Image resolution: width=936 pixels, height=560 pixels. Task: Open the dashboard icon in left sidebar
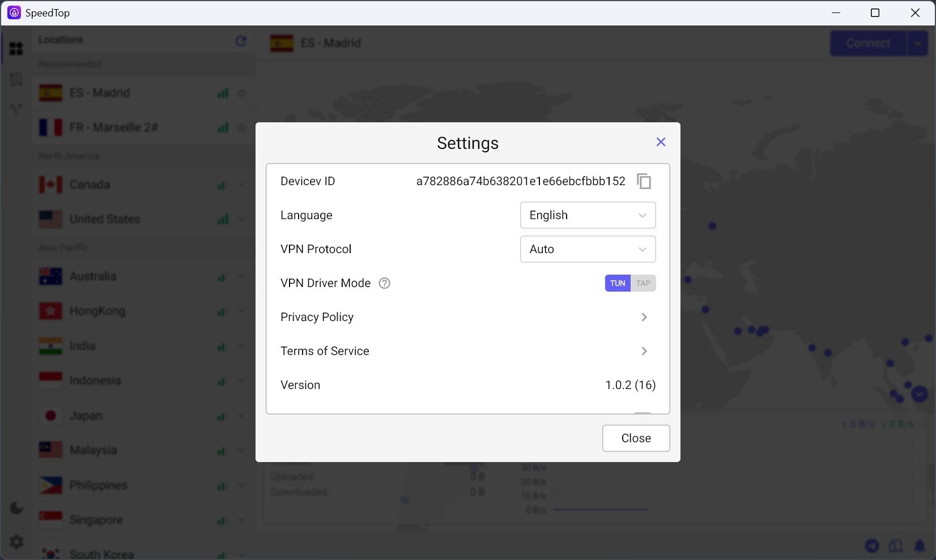click(x=16, y=49)
